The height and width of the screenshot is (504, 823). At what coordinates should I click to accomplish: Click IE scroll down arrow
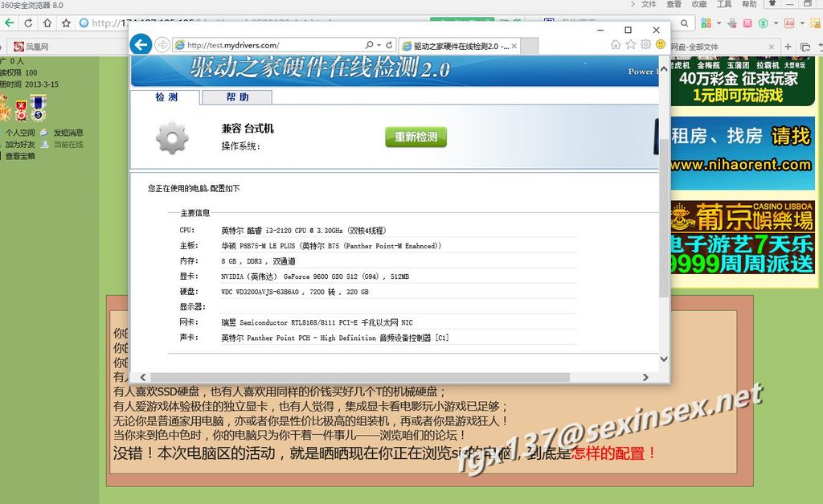pyautogui.click(x=664, y=359)
